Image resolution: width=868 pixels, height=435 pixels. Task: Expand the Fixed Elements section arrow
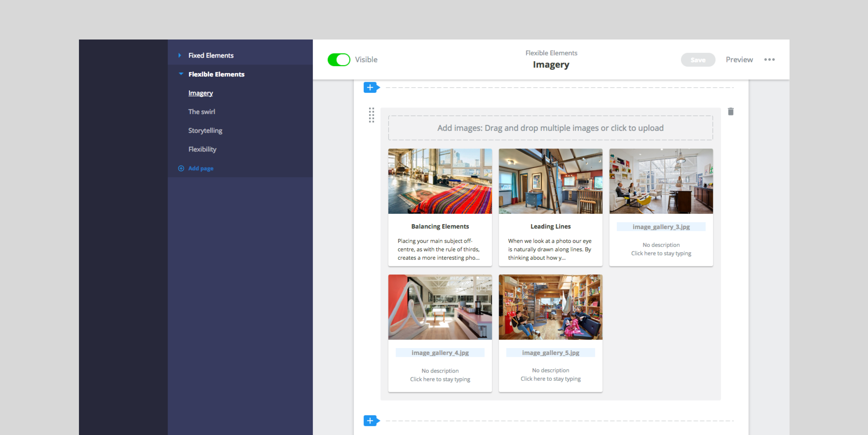pos(180,55)
